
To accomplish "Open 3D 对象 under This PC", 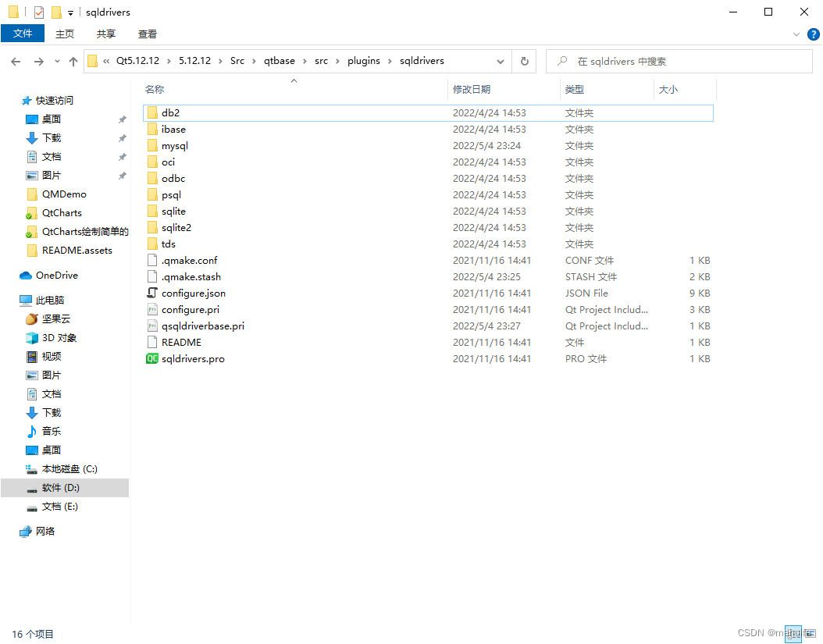I will pyautogui.click(x=59, y=338).
